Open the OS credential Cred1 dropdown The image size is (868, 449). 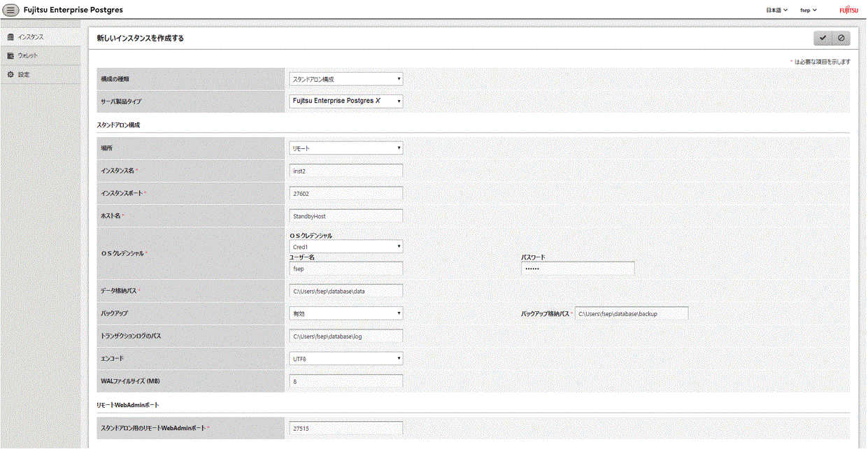pos(346,246)
